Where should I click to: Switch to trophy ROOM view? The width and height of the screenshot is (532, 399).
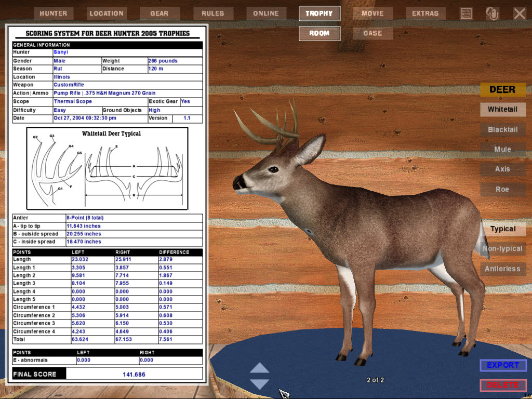(x=320, y=33)
